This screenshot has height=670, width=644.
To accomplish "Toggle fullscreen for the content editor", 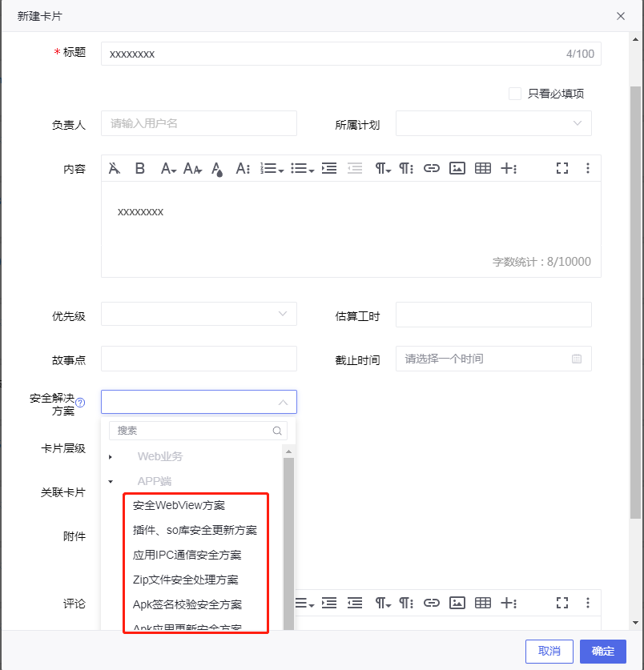I will click(562, 168).
